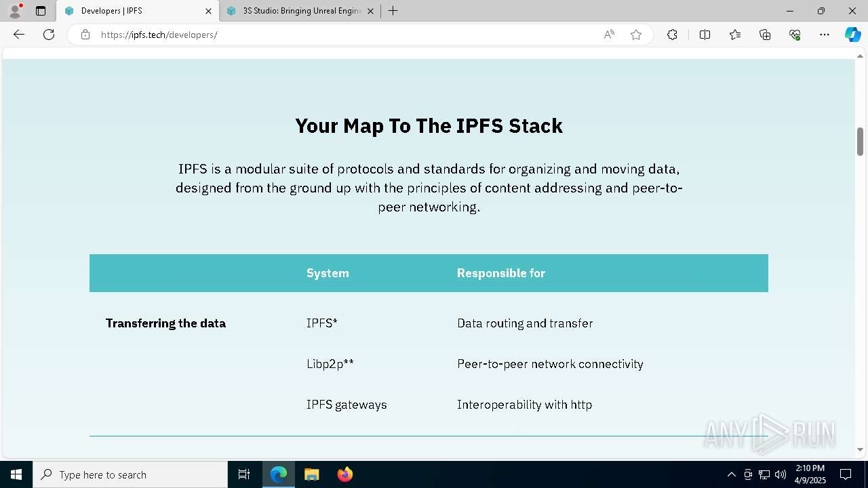
Task: Open Favorites list
Action: pos(735,35)
